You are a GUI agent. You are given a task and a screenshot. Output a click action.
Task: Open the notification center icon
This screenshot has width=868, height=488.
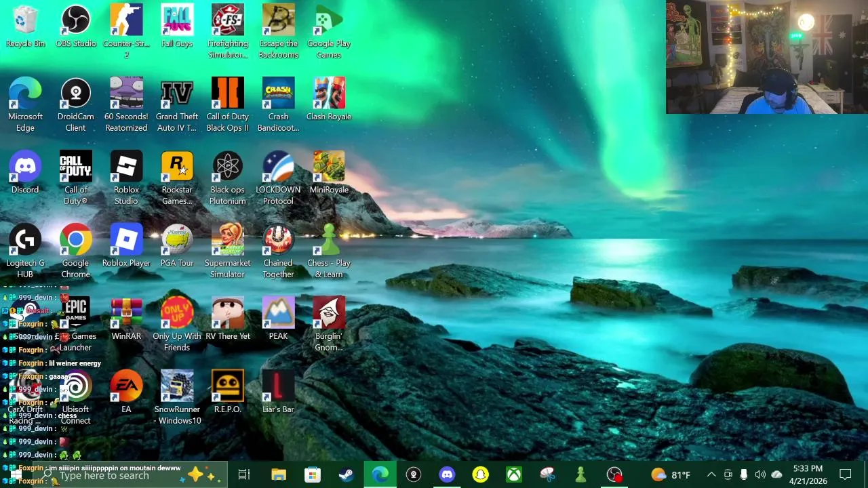846,475
